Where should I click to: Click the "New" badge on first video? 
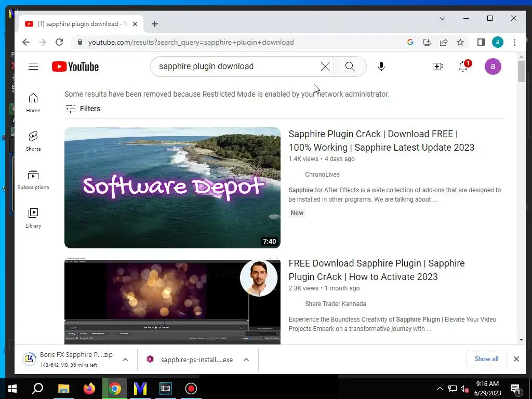point(297,212)
